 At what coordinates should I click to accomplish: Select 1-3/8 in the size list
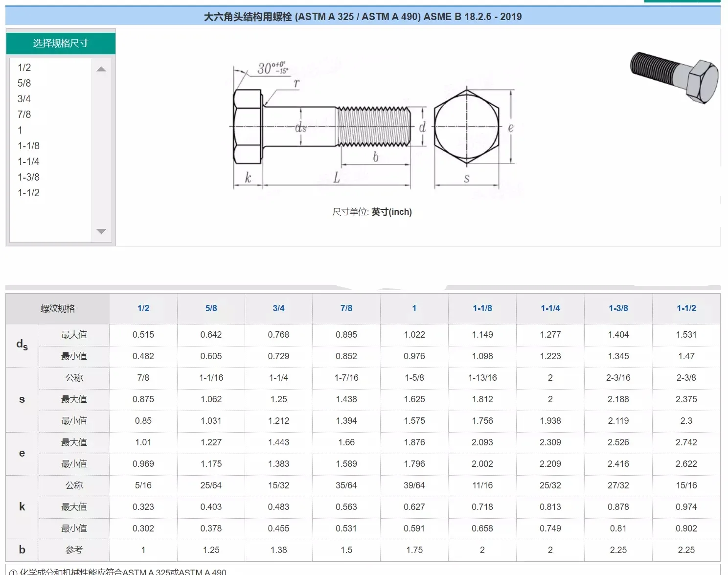point(28,177)
